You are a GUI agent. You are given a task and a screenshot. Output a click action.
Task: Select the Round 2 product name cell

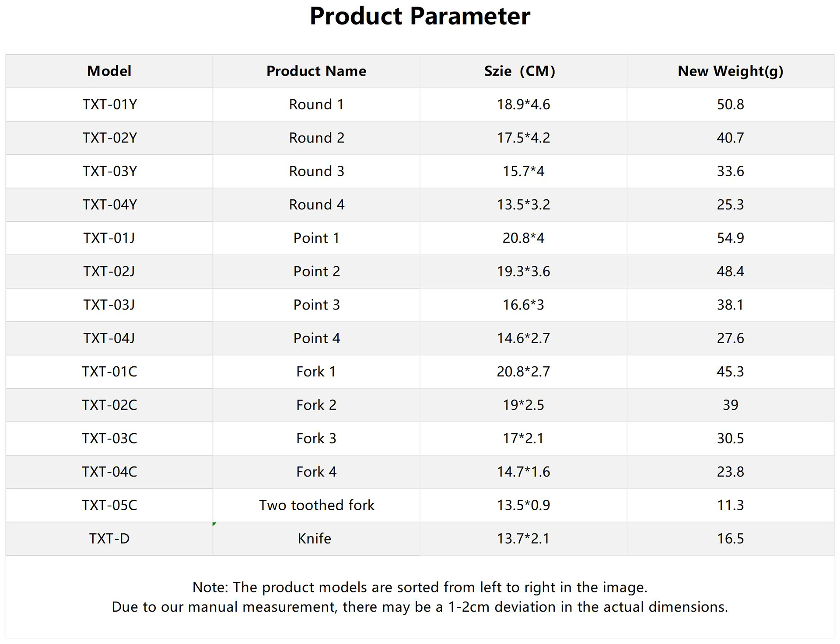(x=316, y=138)
